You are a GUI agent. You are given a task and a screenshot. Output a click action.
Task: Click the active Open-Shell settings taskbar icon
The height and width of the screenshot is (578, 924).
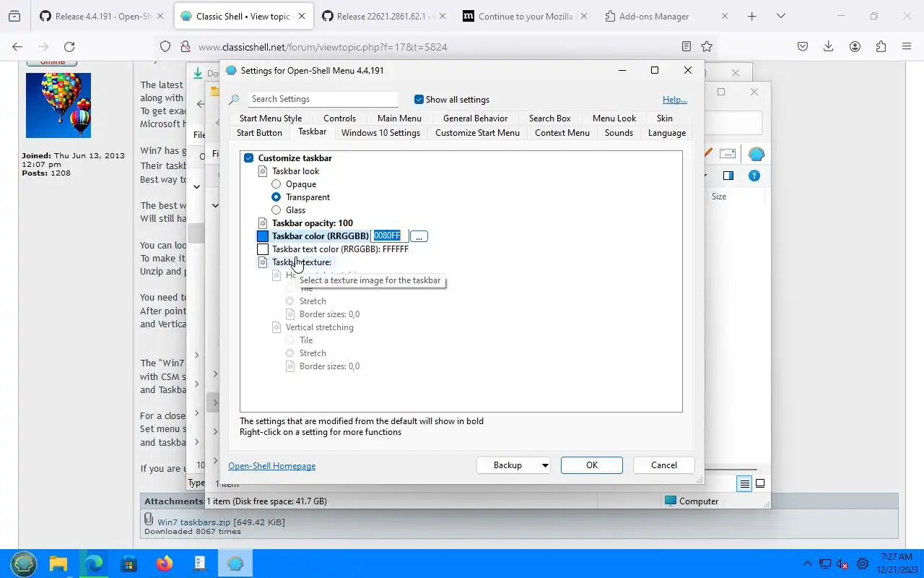pos(235,564)
